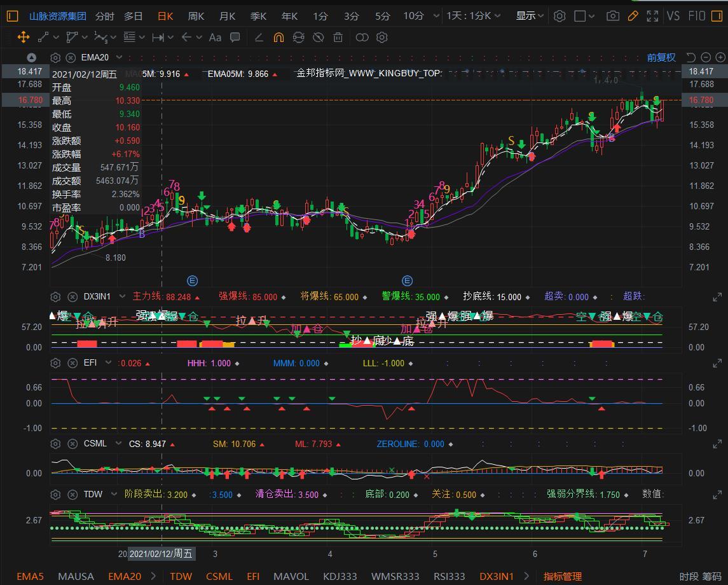The height and width of the screenshot is (585, 728).
Task: Click the sync drawings icon
Action: pyautogui.click(x=299, y=37)
